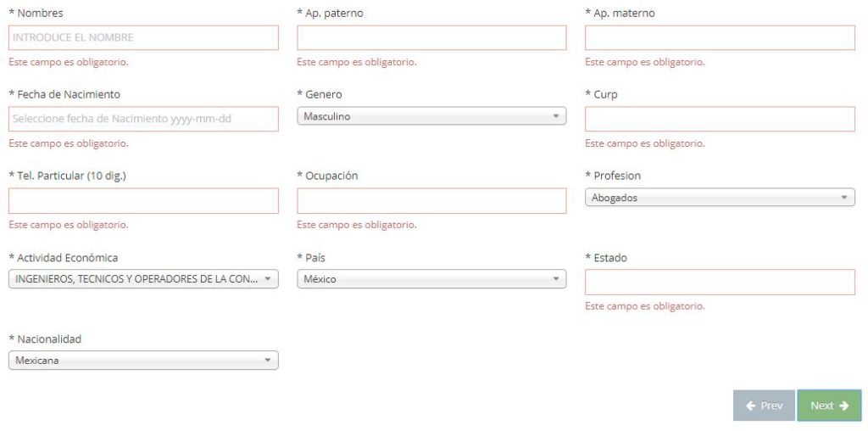The image size is (868, 431).
Task: Open the Fecha de Nacimiento date field
Action: (143, 119)
